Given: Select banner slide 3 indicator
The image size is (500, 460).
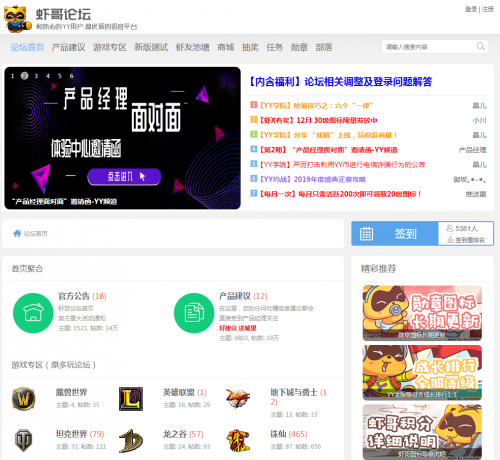Looking at the screenshot, I should [x=36, y=76].
